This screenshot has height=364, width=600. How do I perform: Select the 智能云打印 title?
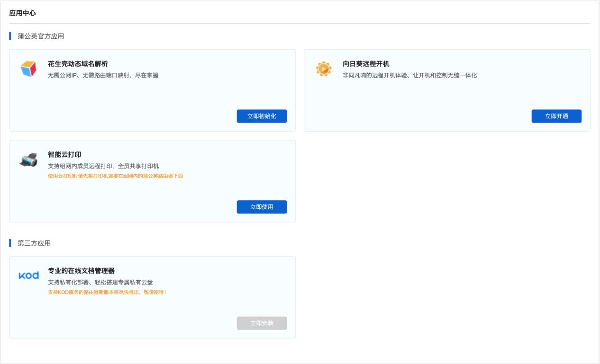point(64,154)
